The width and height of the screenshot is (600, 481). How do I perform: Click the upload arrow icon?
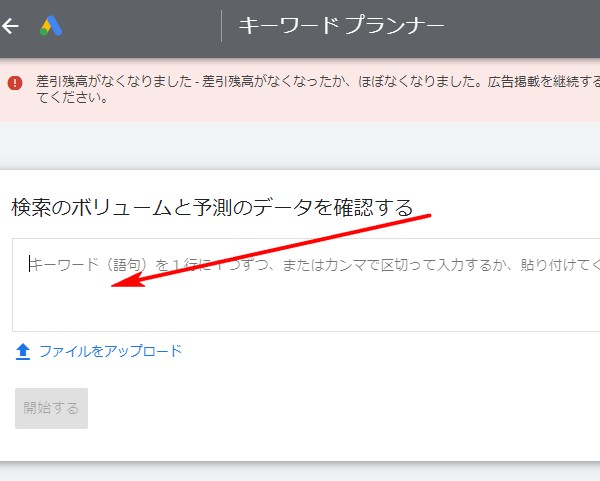[x=23, y=352]
